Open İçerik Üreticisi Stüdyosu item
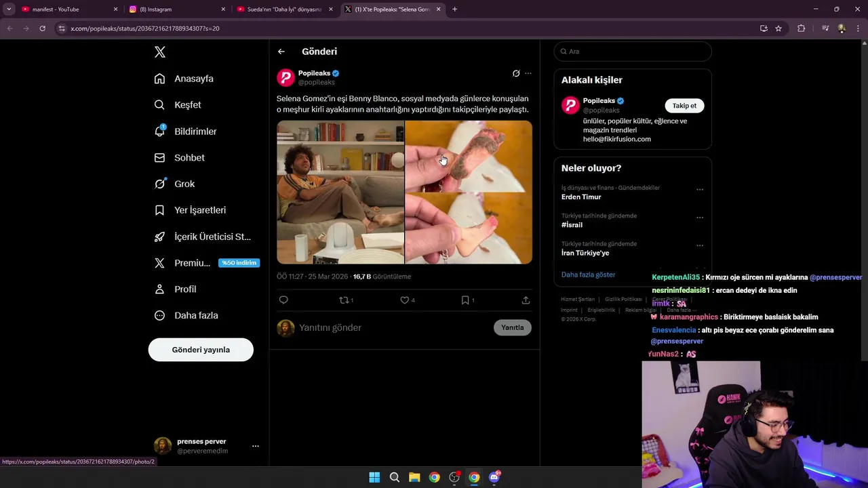868x488 pixels. click(x=202, y=237)
